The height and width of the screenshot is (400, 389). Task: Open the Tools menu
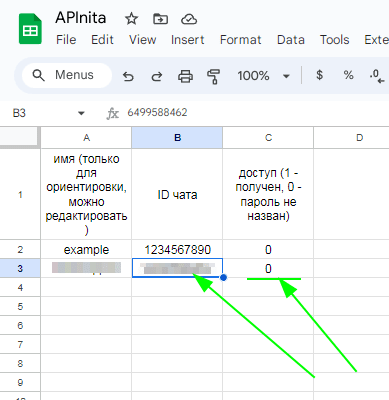334,40
